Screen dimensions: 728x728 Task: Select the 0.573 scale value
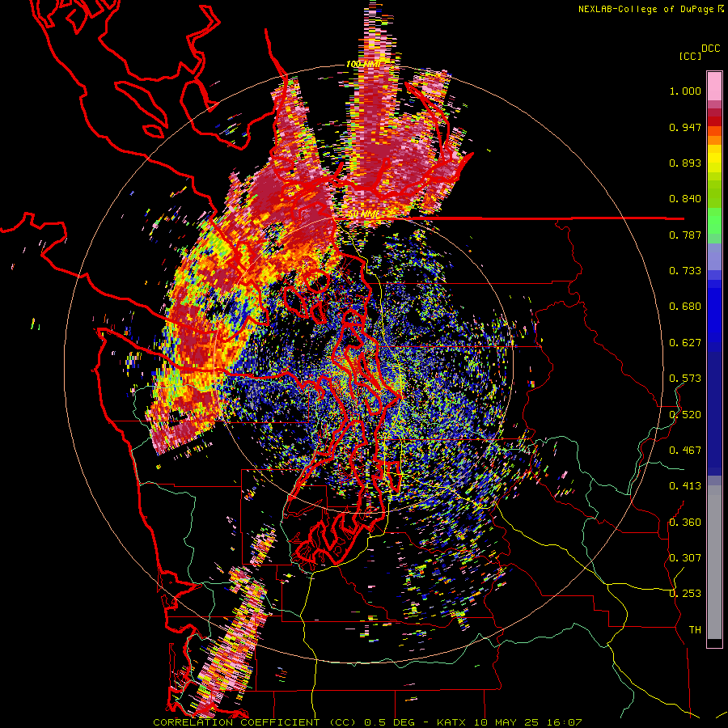pyautogui.click(x=685, y=379)
